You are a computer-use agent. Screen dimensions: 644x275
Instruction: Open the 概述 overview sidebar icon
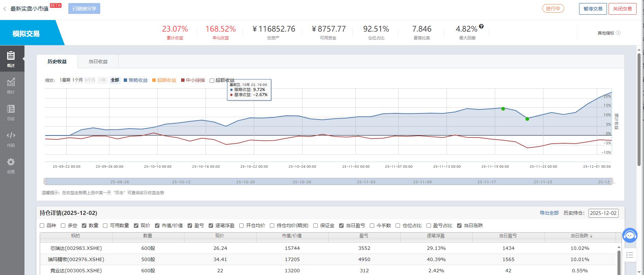[11, 58]
